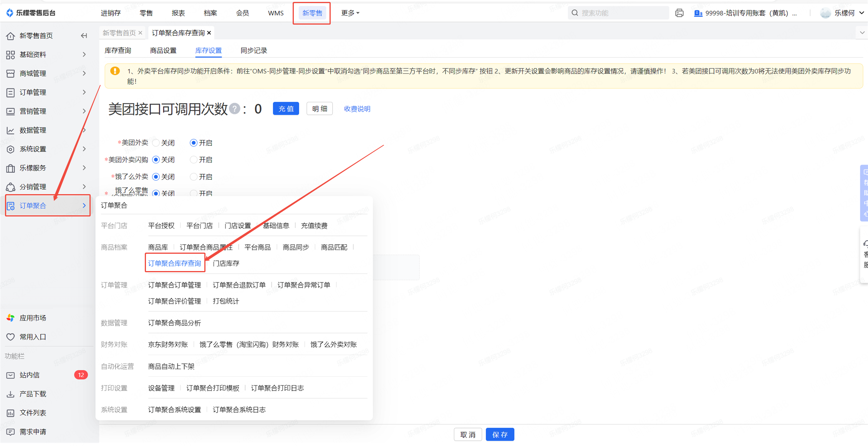868x446 pixels.
Task: Select 关闭 for 美团外卖
Action: coord(156,143)
